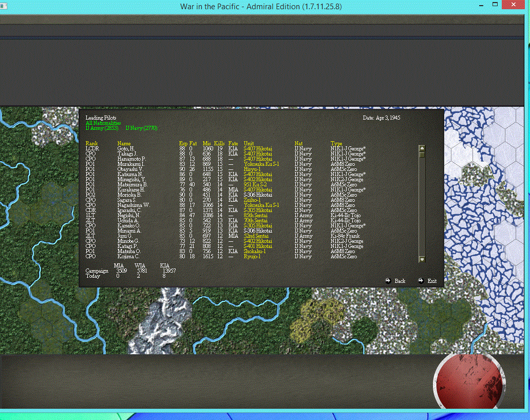Select pilot name Goto, H.
The image size is (530, 420).
tap(126, 149)
